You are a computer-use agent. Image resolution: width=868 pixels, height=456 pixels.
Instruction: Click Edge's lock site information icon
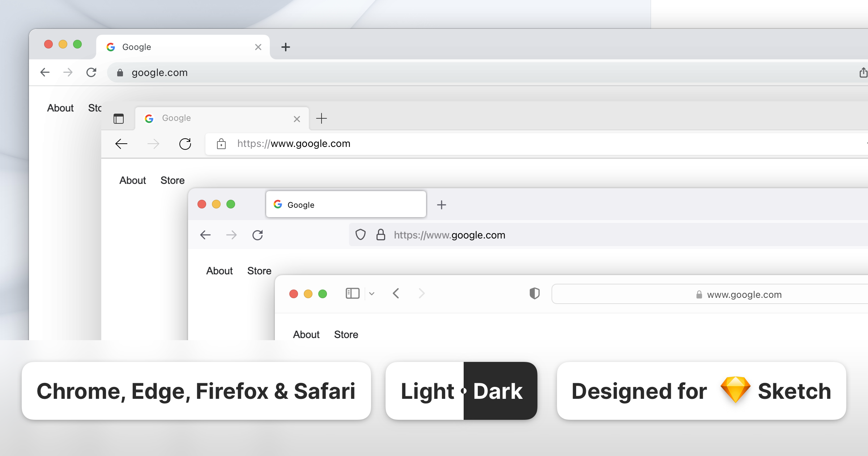tap(221, 144)
